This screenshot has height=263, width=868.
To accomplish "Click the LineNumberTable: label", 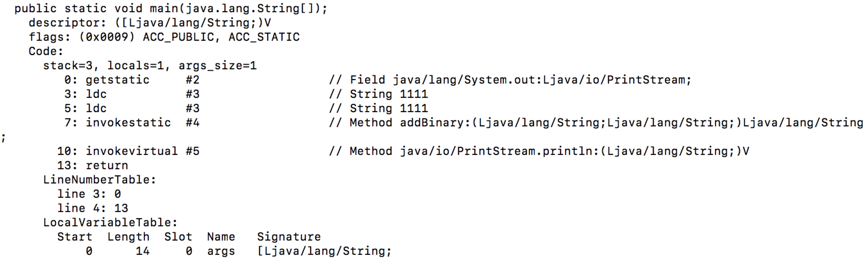I will coord(100,180).
